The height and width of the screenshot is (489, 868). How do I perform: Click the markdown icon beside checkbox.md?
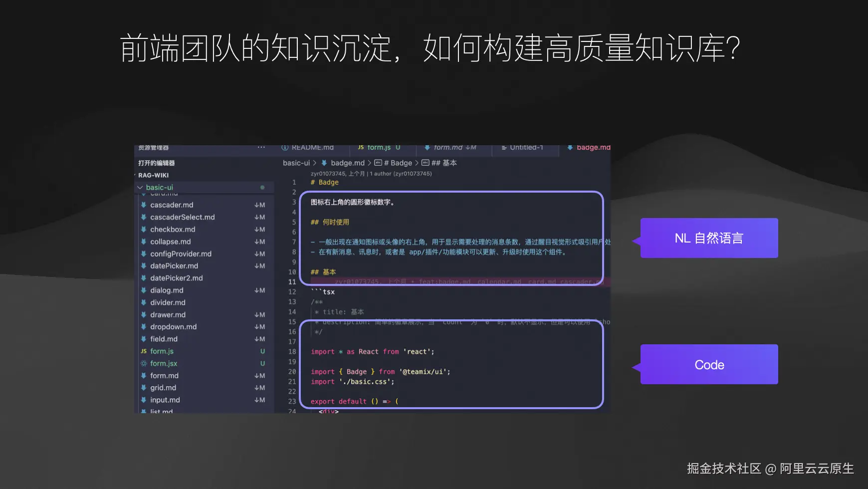(144, 229)
